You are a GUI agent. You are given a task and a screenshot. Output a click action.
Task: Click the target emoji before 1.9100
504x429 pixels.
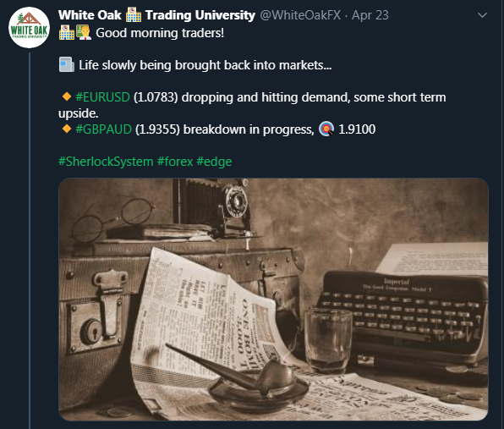(x=326, y=129)
